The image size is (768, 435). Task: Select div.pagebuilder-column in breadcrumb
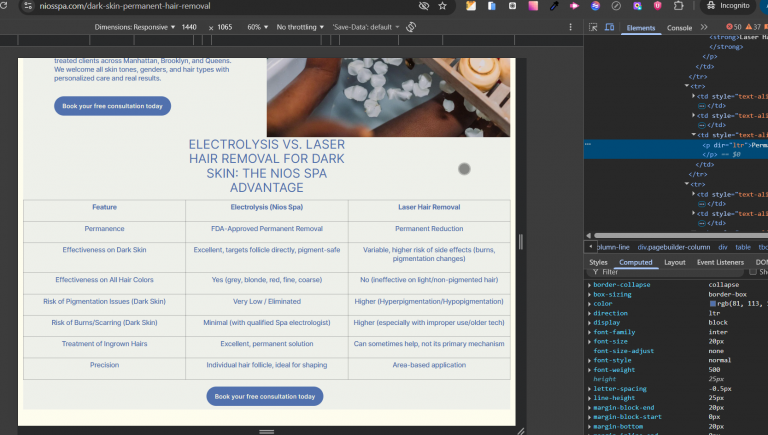(x=673, y=247)
